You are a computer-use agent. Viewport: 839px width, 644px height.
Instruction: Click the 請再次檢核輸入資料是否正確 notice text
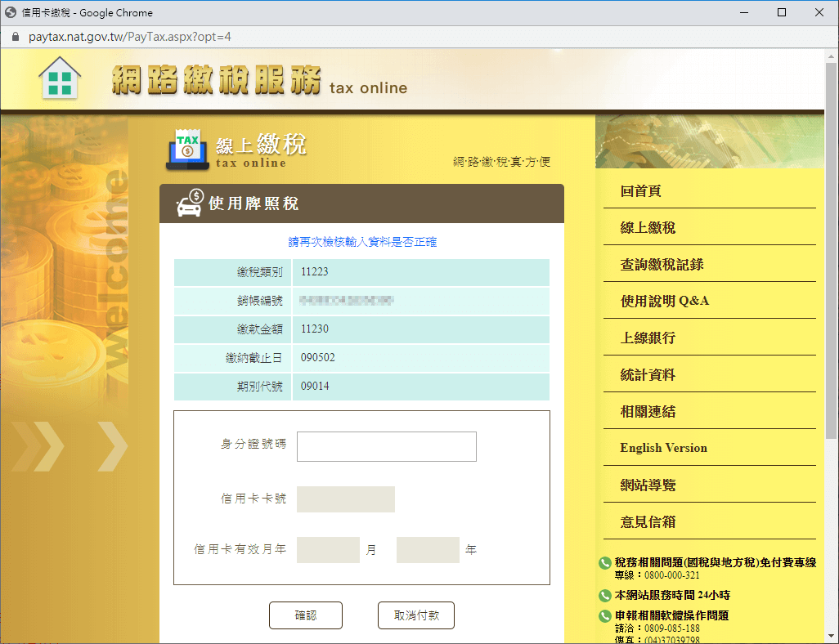pos(362,242)
